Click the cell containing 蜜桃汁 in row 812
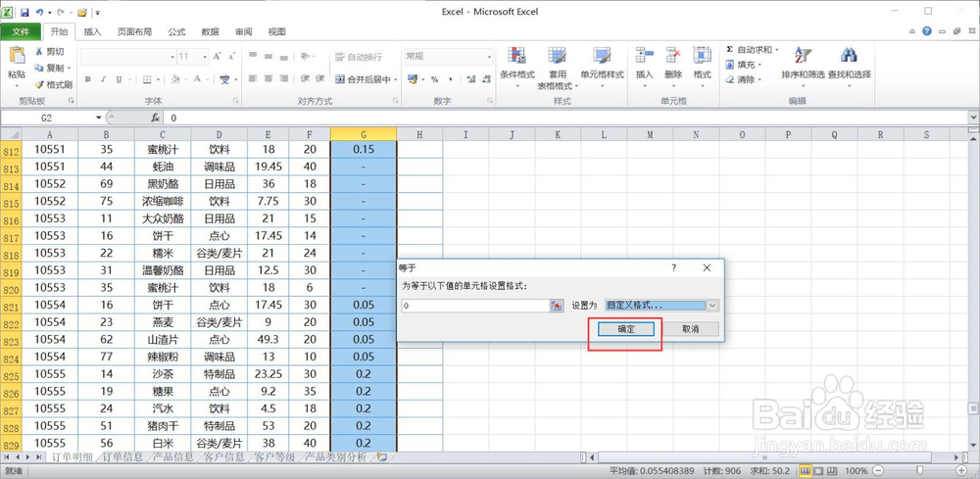 pos(163,149)
